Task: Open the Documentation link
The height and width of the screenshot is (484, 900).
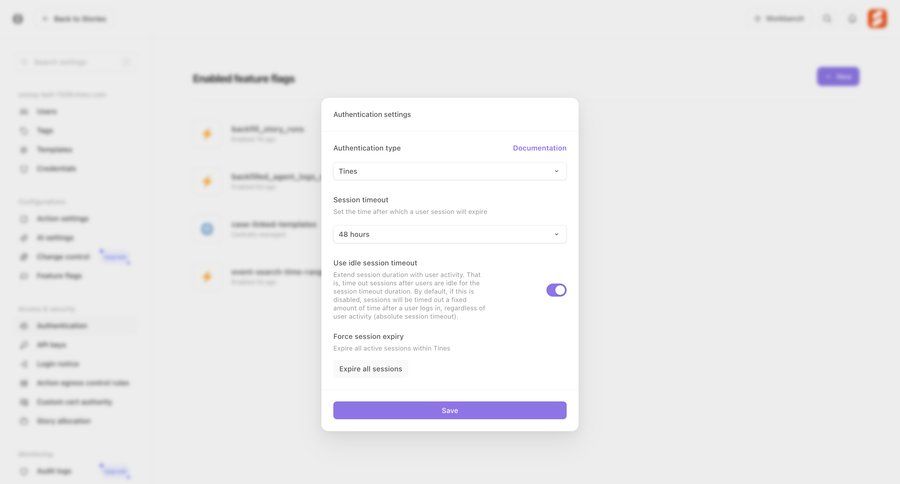Action: 539,148
